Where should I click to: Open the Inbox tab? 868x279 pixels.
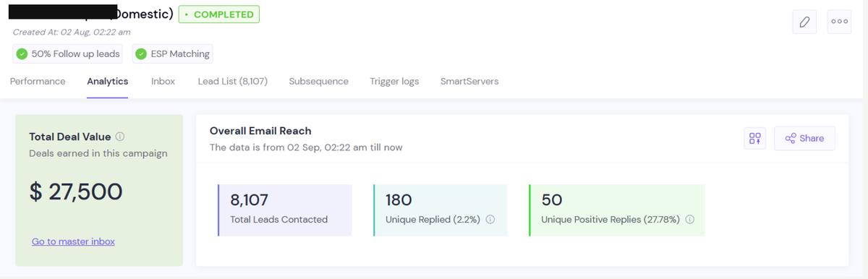163,82
